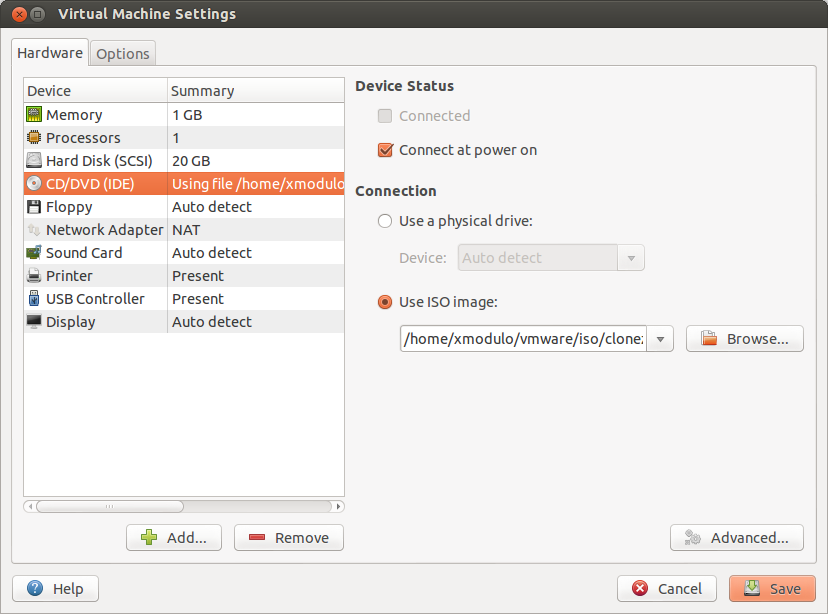The width and height of the screenshot is (828, 614).
Task: Open the ISO image path dropdown arrow
Action: (660, 339)
